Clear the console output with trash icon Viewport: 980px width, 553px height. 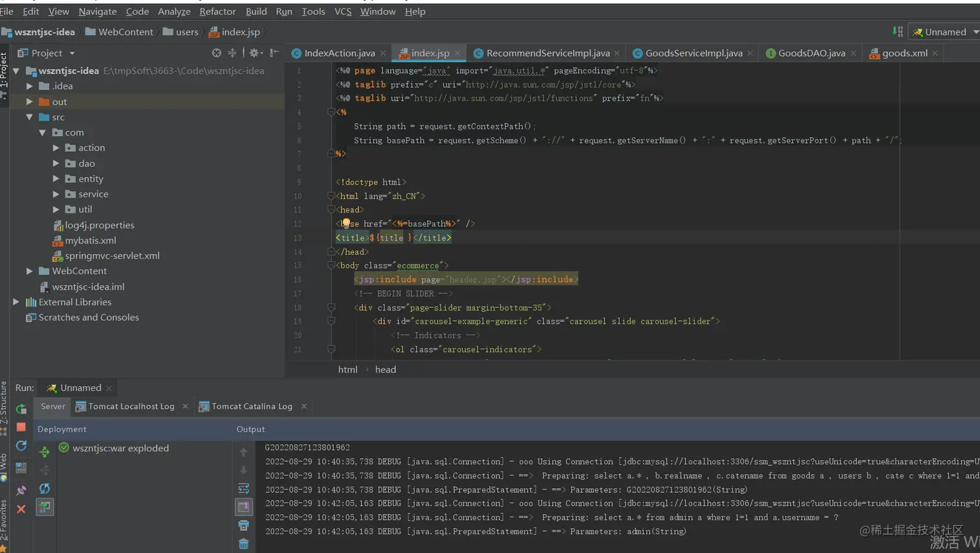point(244,544)
